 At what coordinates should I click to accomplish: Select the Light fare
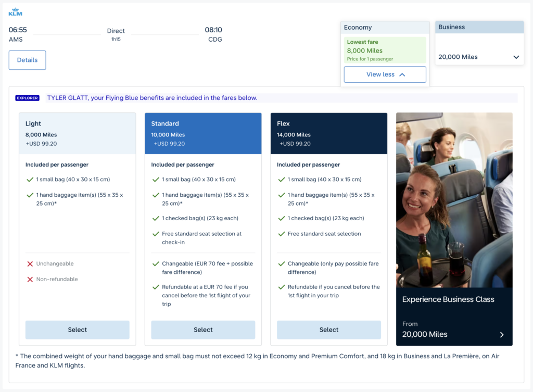point(77,330)
